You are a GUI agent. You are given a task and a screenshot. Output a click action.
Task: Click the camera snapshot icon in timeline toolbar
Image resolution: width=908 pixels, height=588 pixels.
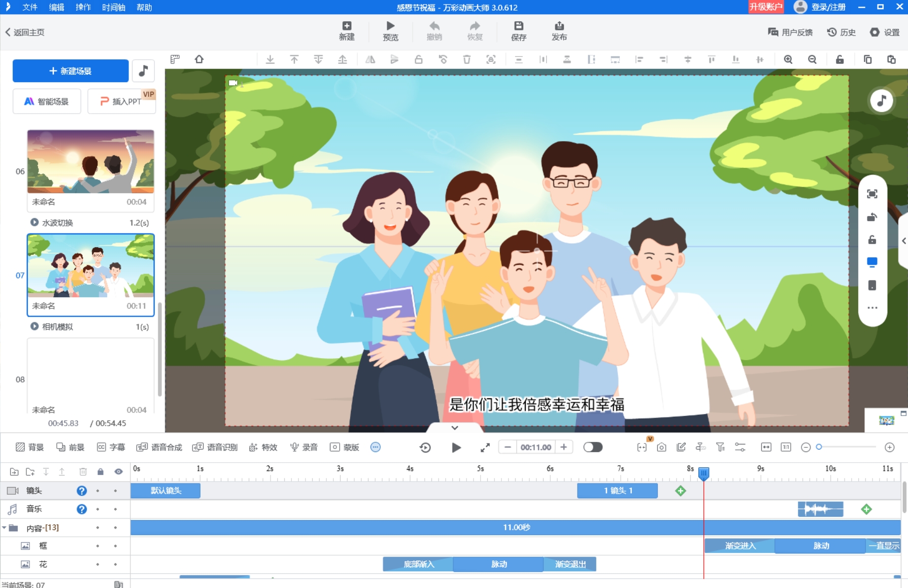click(x=661, y=447)
